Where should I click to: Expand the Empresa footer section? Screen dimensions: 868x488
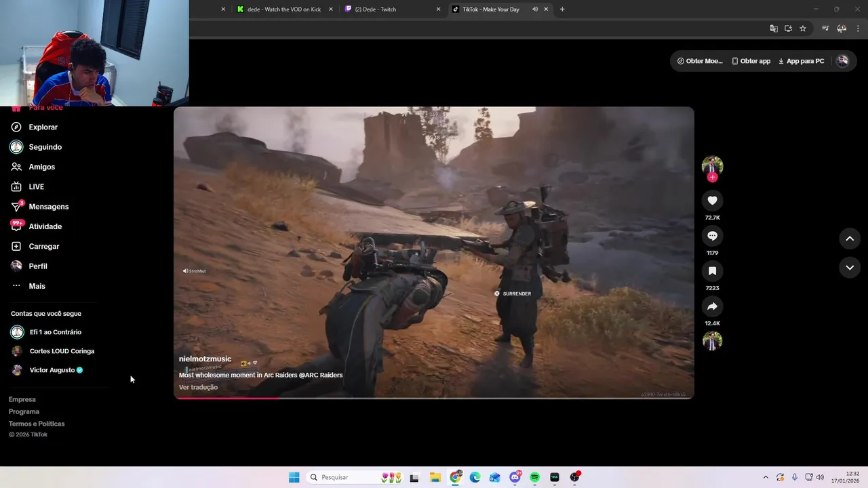(x=22, y=399)
